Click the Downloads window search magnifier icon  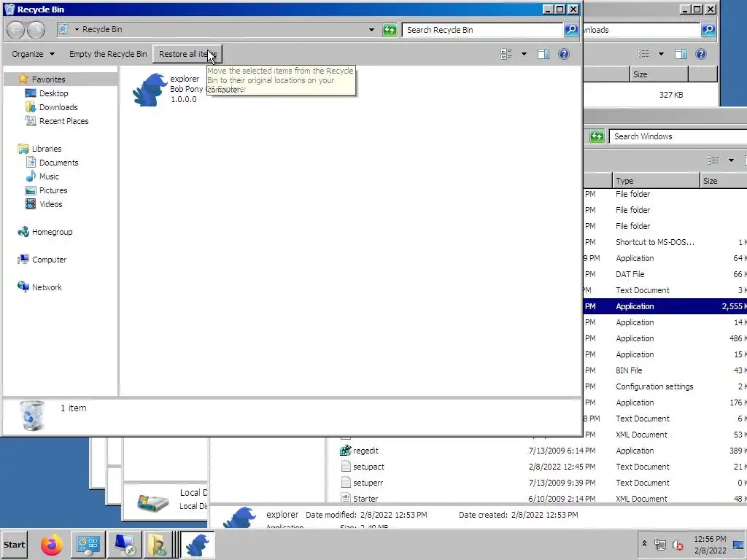click(x=708, y=30)
